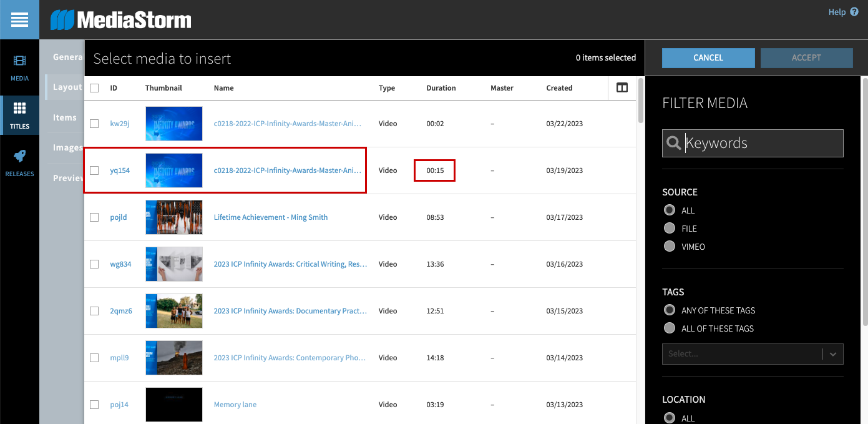Sort the list by Duration column

pos(441,88)
